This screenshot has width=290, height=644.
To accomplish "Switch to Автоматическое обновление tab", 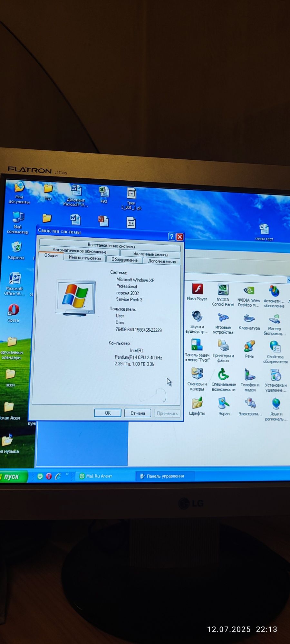I will tap(79, 251).
